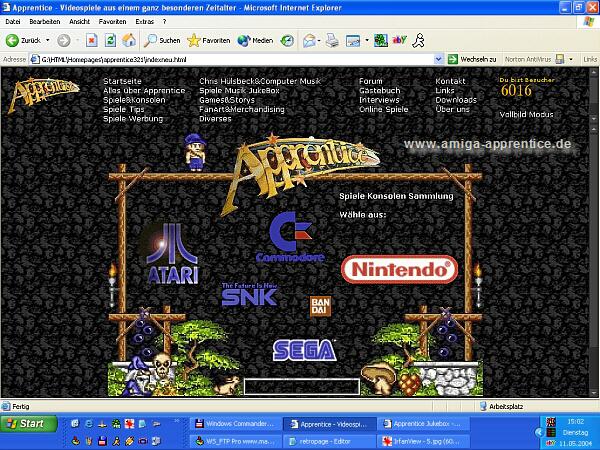Image resolution: width=600 pixels, height=450 pixels.
Task: Select the Atari logo
Action: click(x=171, y=254)
